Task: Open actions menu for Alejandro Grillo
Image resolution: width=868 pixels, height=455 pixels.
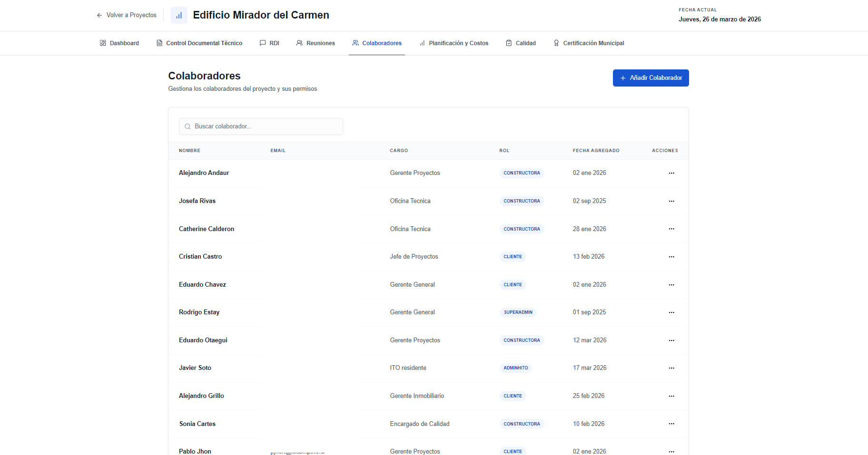Action: 671,396
